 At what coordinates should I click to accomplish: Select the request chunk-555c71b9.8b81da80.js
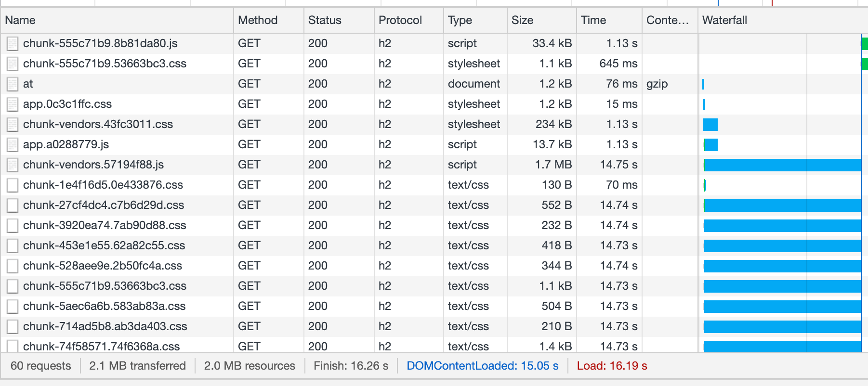click(100, 43)
